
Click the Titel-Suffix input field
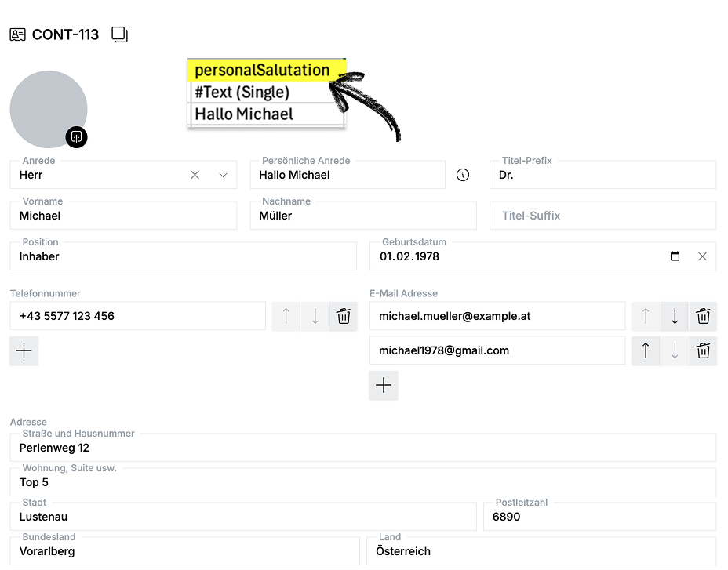[x=602, y=216]
